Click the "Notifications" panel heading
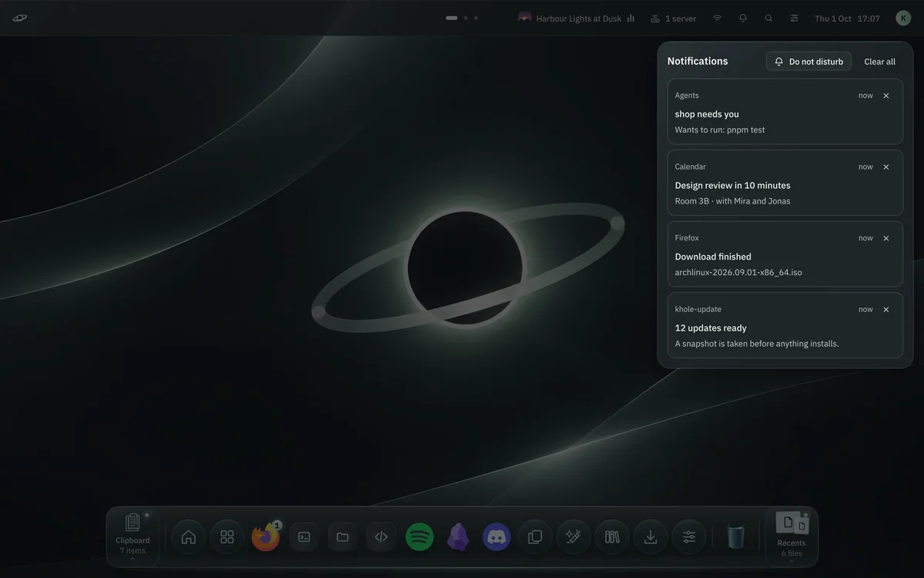Image resolution: width=924 pixels, height=578 pixels. tap(698, 61)
